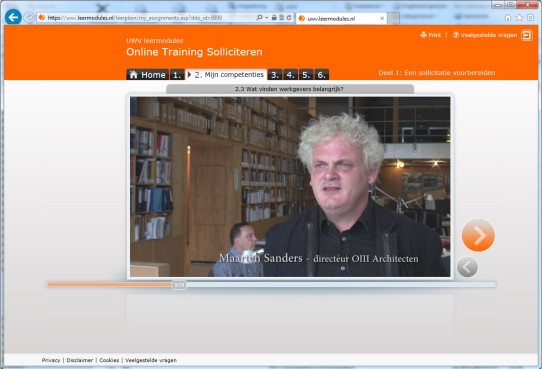Click the section title Wat vinden werkgevers belangrijk

[x=289, y=89]
